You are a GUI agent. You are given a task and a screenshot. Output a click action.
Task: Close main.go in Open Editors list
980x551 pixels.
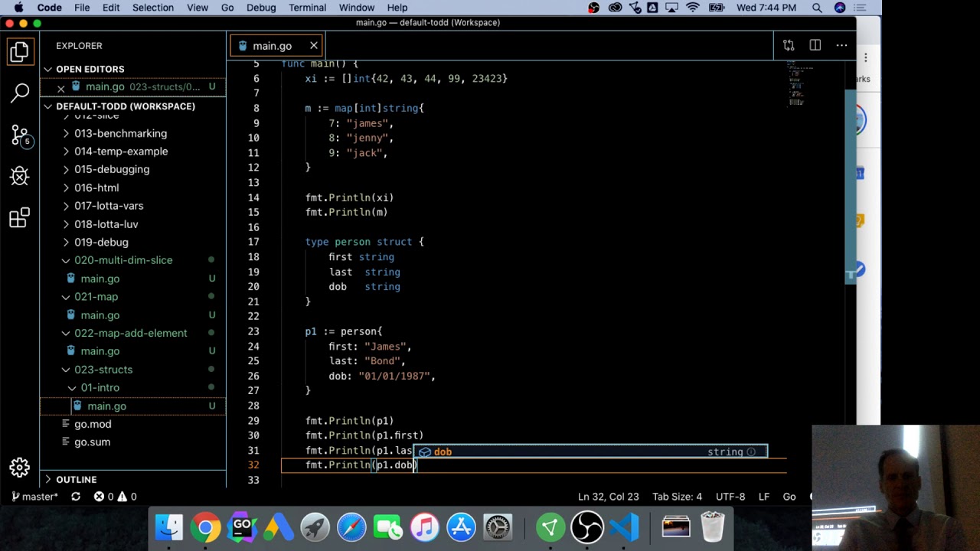pos(60,87)
